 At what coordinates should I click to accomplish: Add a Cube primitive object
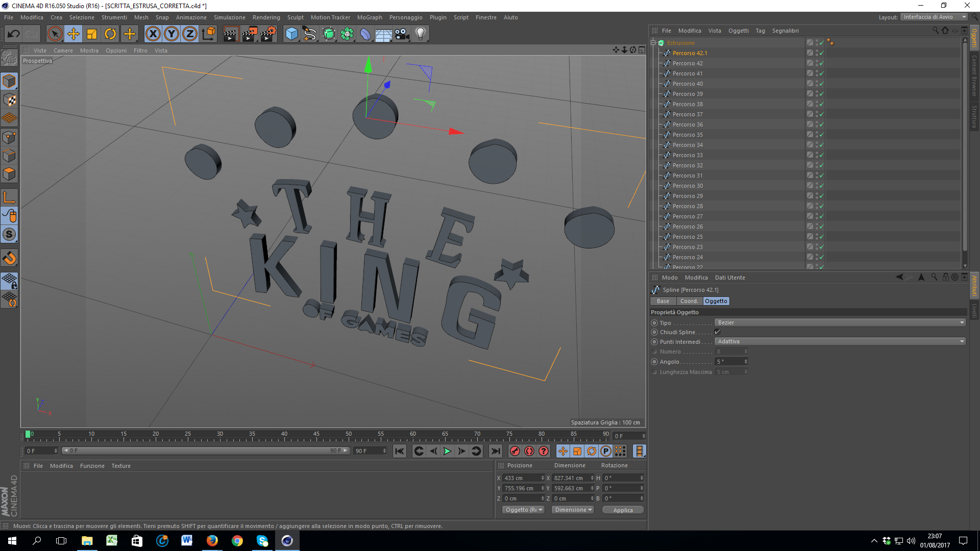[291, 34]
